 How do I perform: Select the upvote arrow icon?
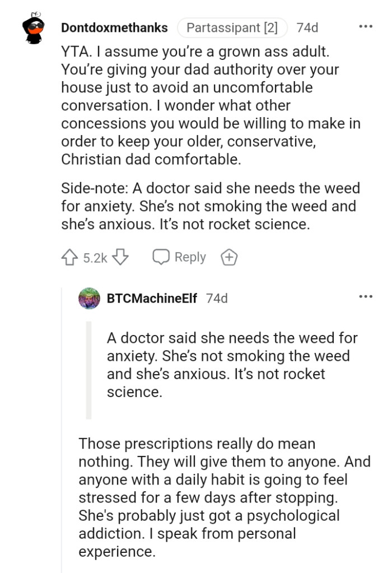[x=69, y=257]
